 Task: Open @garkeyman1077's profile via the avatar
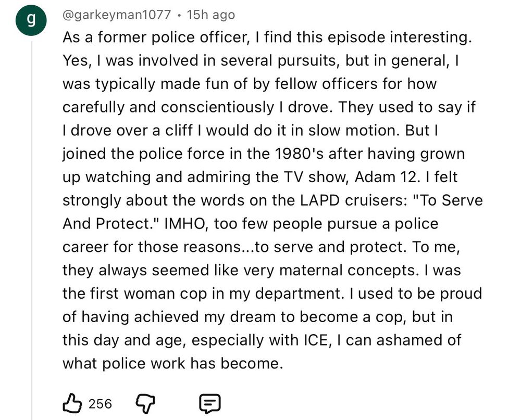pos(32,15)
